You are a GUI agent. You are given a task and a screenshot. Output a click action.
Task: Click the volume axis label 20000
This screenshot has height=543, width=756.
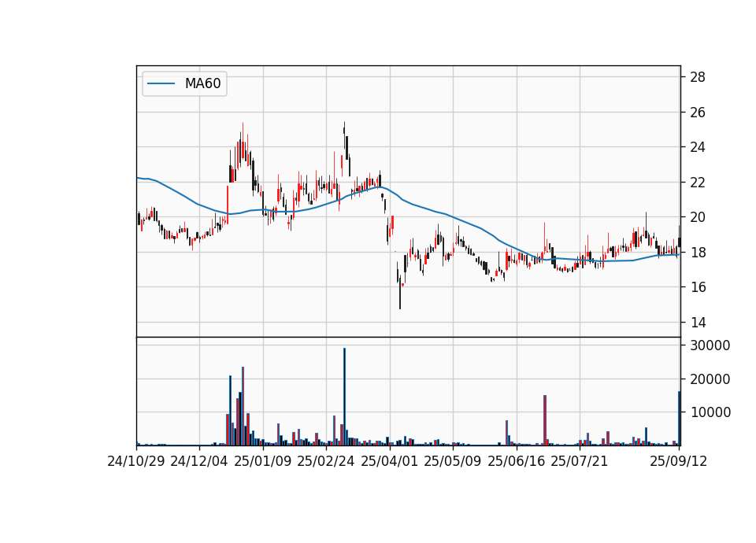(710, 379)
